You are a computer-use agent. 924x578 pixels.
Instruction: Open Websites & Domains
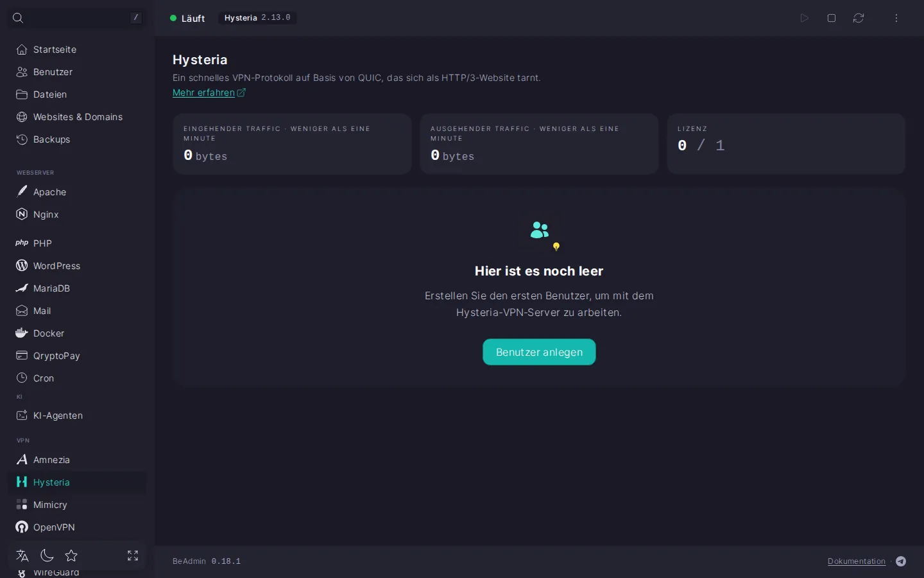(77, 117)
